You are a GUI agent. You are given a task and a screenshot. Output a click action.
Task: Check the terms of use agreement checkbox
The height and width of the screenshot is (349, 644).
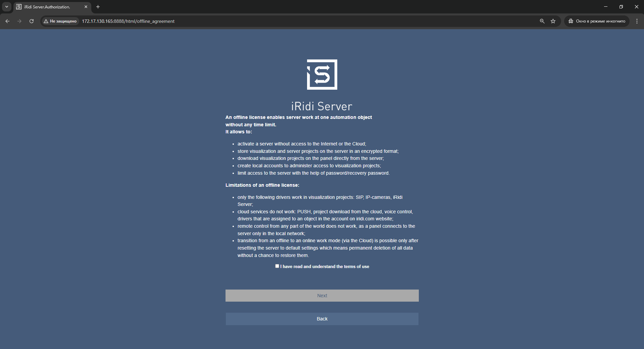(277, 266)
